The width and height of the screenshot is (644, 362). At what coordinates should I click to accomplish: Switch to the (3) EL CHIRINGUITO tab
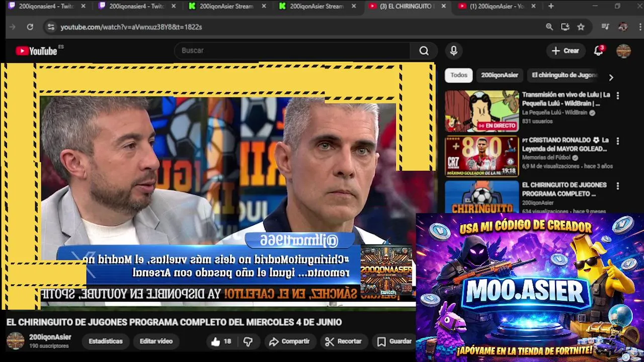(407, 6)
